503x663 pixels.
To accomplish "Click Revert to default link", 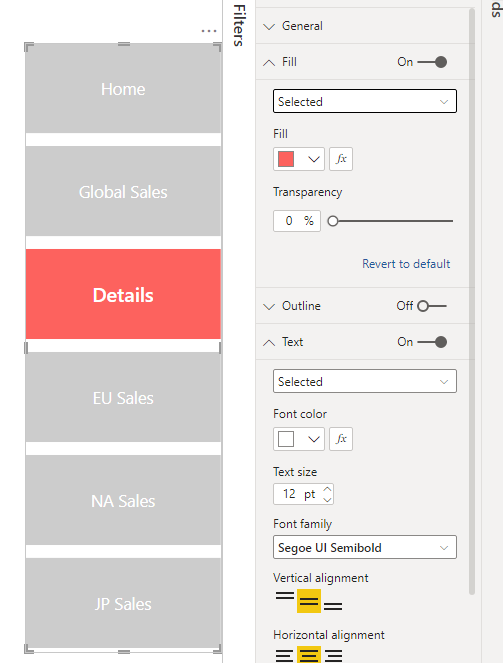I will tap(406, 264).
